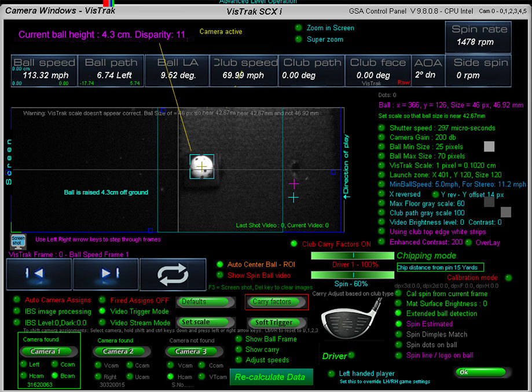Toggle Club Carry Factors ON
The image size is (532, 392).
point(294,244)
